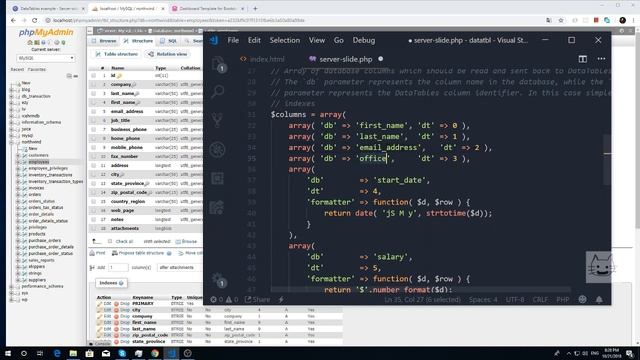
Task: Tick the checkbox for the address column
Action: coord(94,165)
